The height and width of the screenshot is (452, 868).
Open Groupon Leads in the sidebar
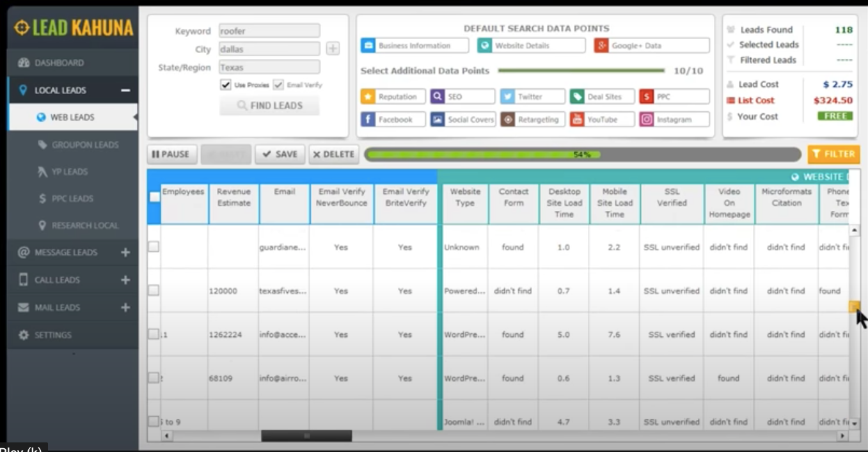click(84, 144)
